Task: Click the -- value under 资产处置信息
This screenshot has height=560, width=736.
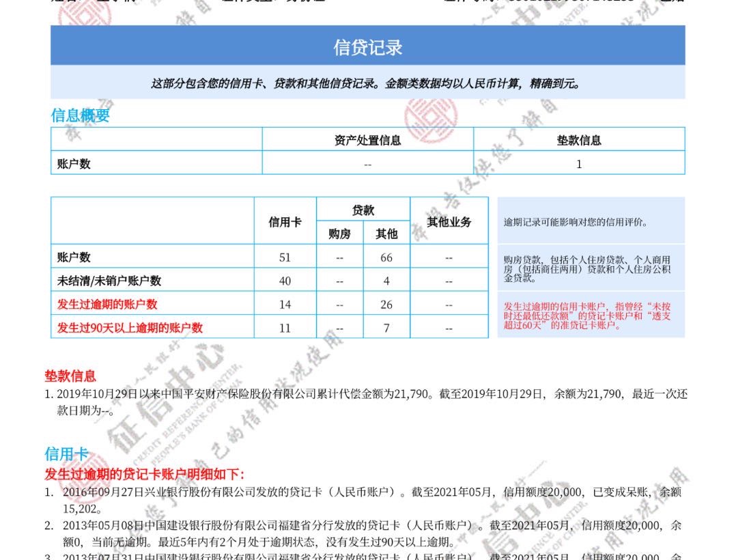Action: [367, 165]
